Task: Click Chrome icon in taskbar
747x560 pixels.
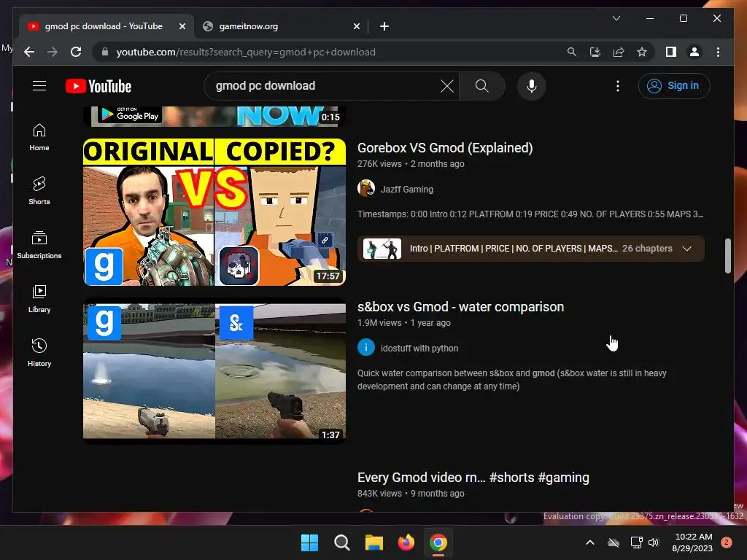Action: 438,542
